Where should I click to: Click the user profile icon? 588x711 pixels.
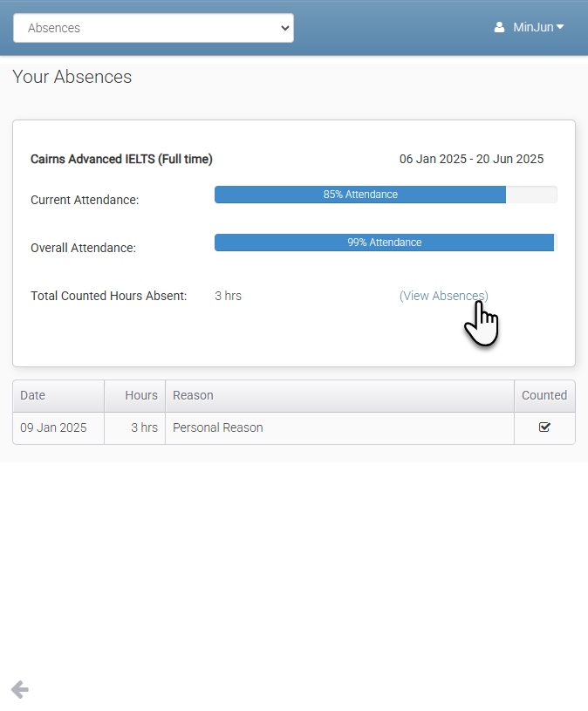pos(499,28)
